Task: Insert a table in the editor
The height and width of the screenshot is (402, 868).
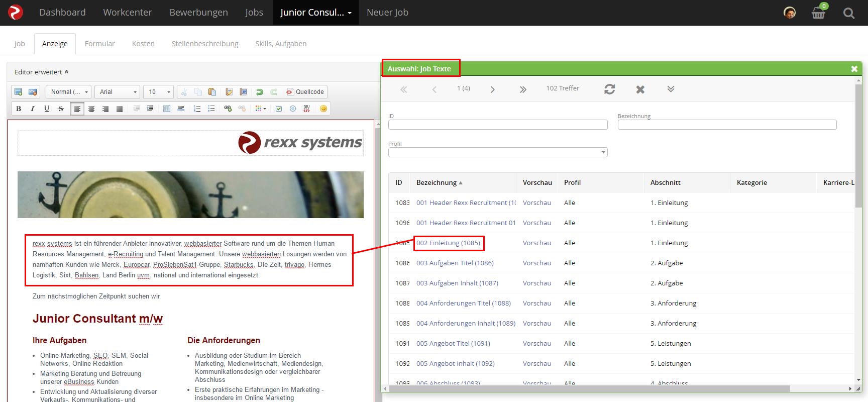Action: pyautogui.click(x=167, y=109)
